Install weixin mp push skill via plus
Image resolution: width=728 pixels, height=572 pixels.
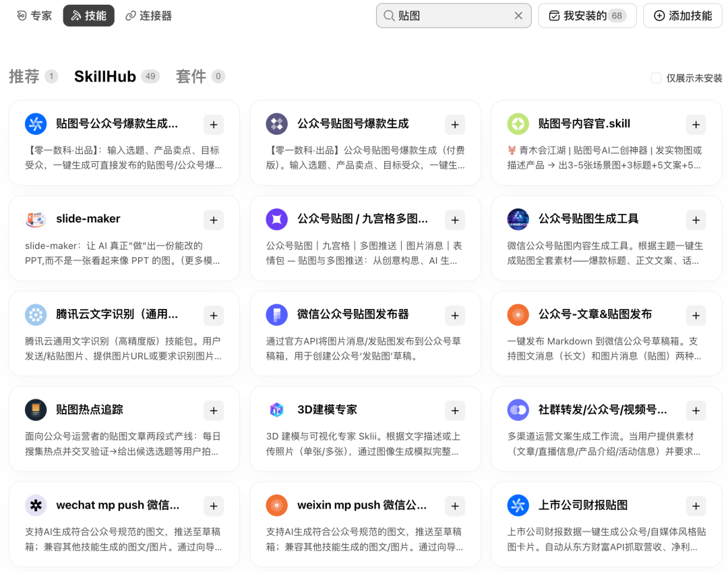coord(455,506)
